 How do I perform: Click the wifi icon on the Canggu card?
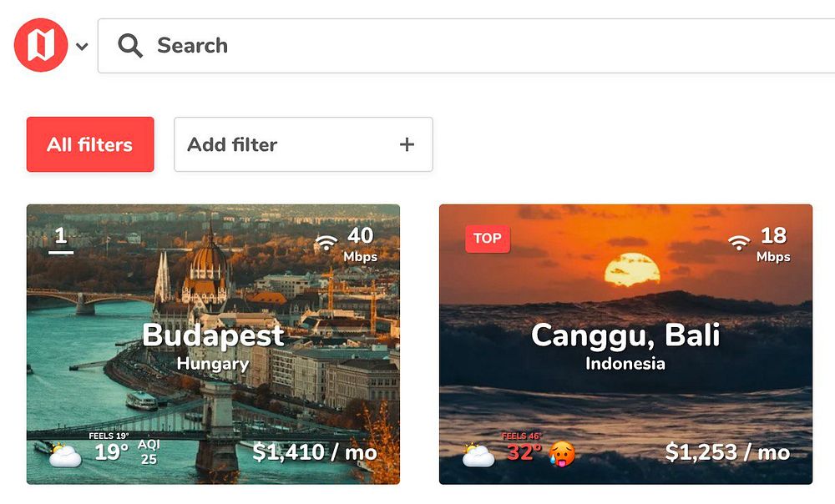[738, 243]
